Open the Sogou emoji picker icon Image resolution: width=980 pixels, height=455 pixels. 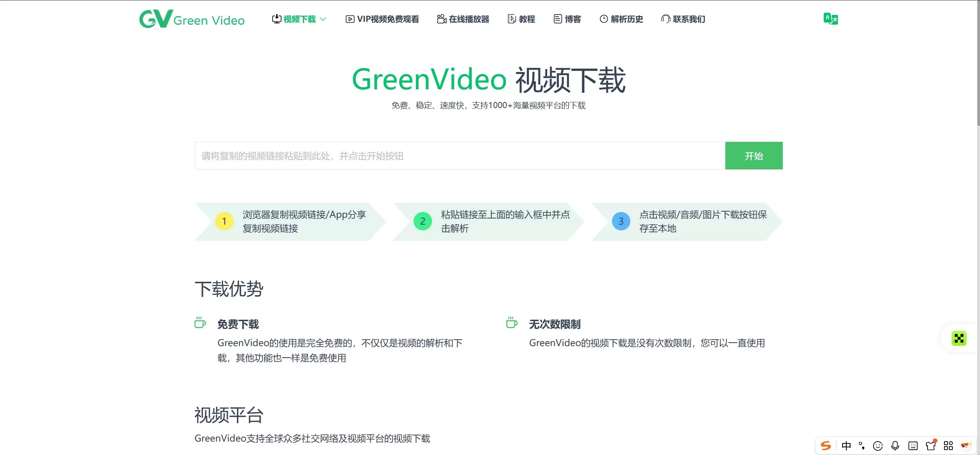878,445
